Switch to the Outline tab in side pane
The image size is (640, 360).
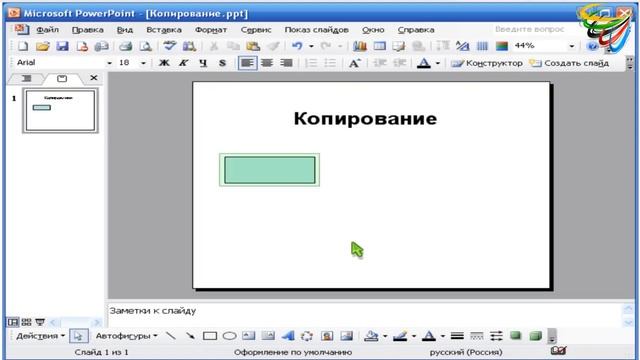point(26,78)
